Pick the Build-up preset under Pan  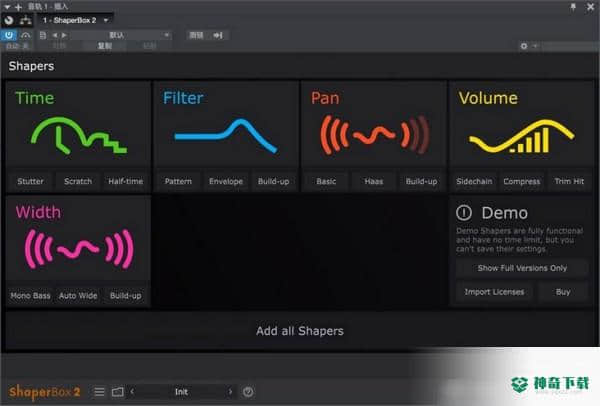pyautogui.click(x=421, y=181)
